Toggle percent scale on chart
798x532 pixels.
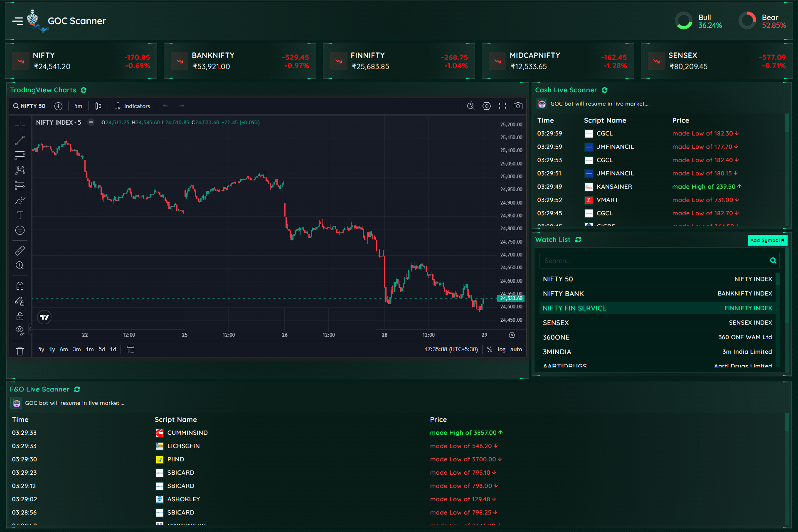(490, 350)
